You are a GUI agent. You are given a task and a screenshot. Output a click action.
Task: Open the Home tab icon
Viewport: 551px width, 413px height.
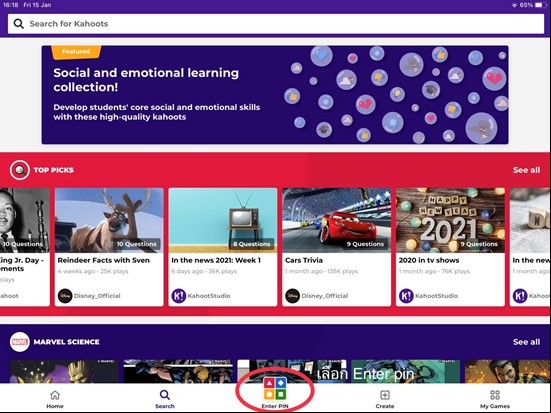[55, 395]
